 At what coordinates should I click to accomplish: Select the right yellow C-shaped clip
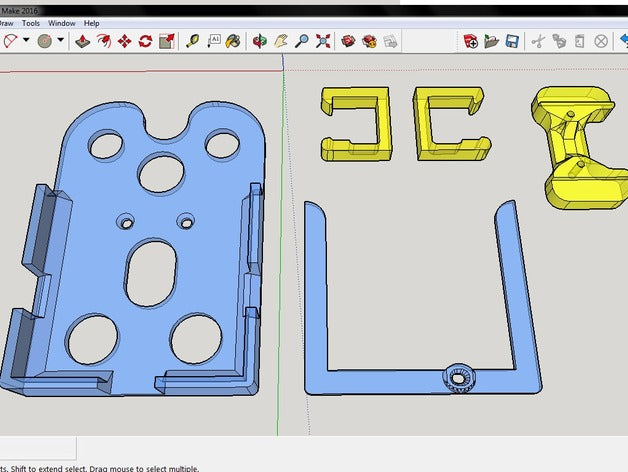click(421, 124)
